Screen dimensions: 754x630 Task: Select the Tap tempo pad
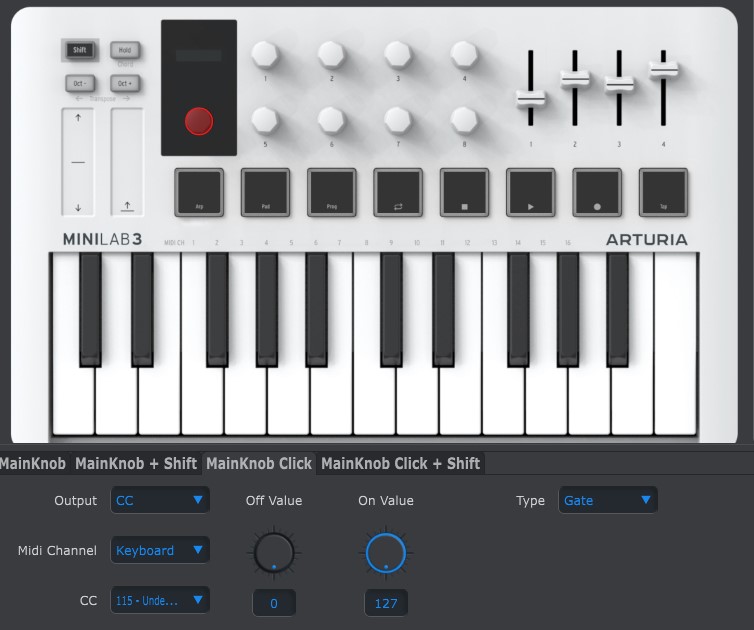point(664,192)
